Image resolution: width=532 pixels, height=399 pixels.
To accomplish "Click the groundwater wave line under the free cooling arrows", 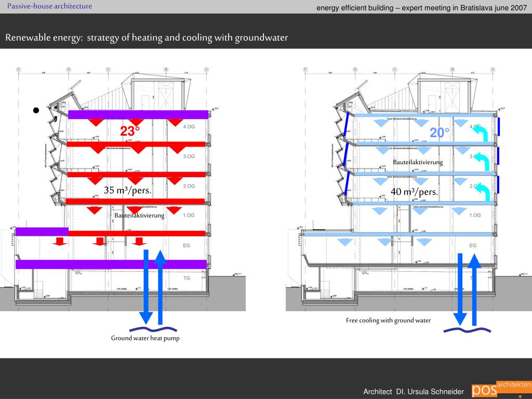I will (x=467, y=330).
